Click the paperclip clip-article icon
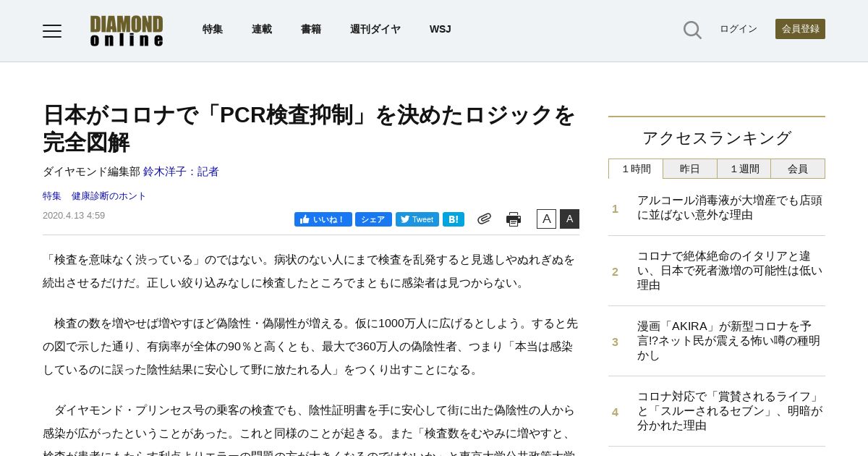This screenshot has width=868, height=456. point(484,219)
